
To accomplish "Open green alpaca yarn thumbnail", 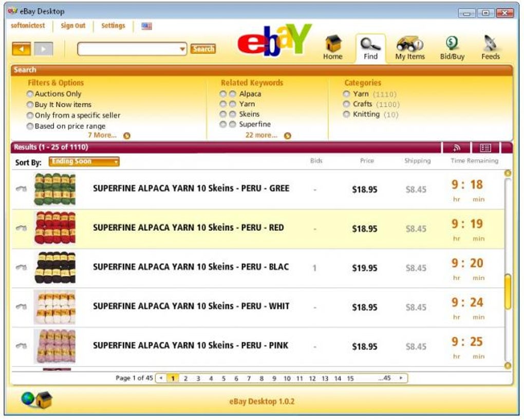I will pos(55,189).
